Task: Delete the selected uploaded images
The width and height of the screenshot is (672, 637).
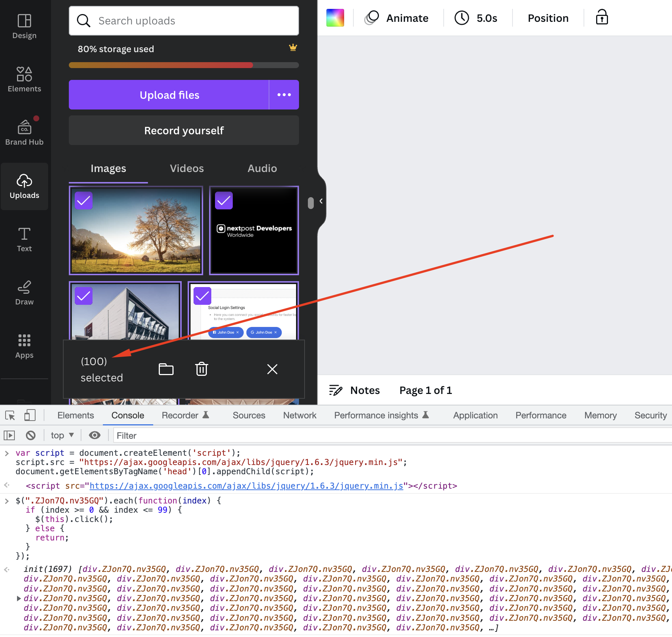Action: tap(201, 369)
